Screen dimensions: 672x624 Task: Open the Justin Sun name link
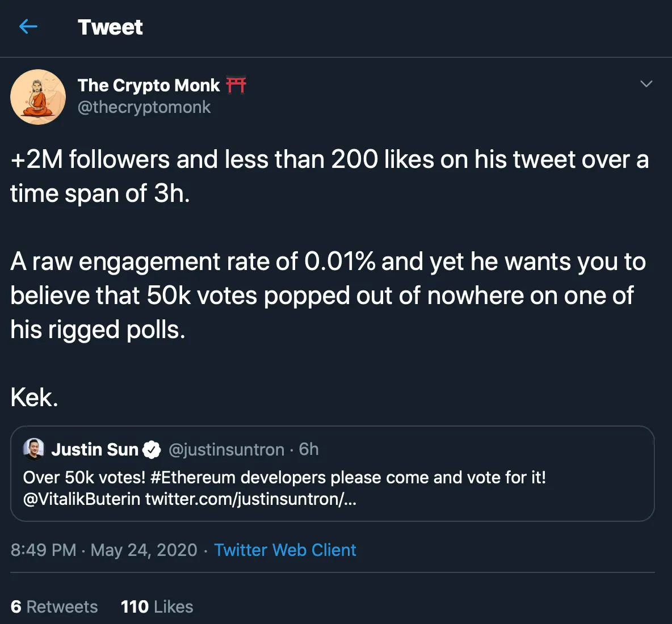(x=95, y=450)
